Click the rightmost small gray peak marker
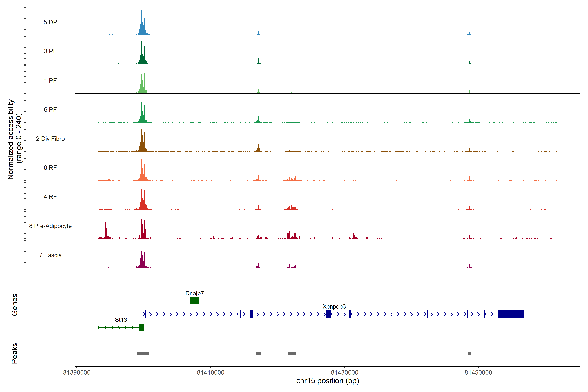 pos(469,353)
